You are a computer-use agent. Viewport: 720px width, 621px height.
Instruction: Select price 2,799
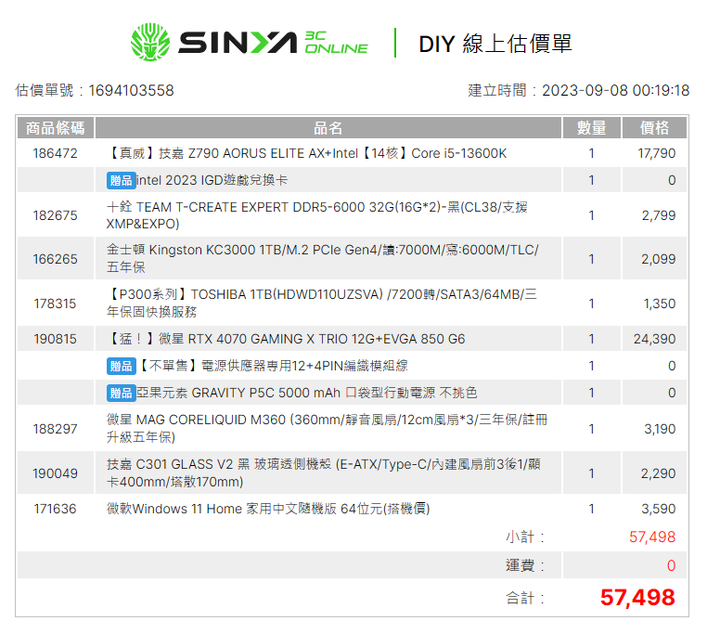(658, 215)
